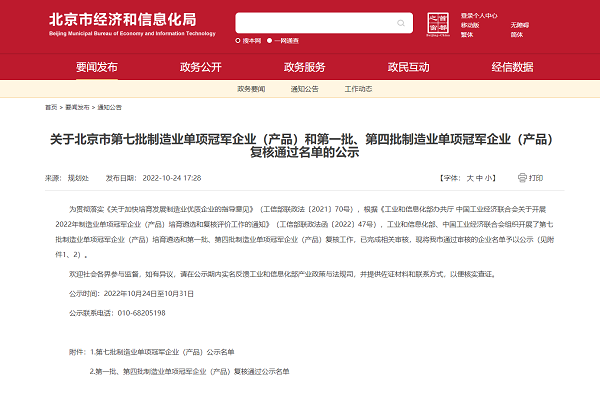Set font size to 小

click(489, 177)
